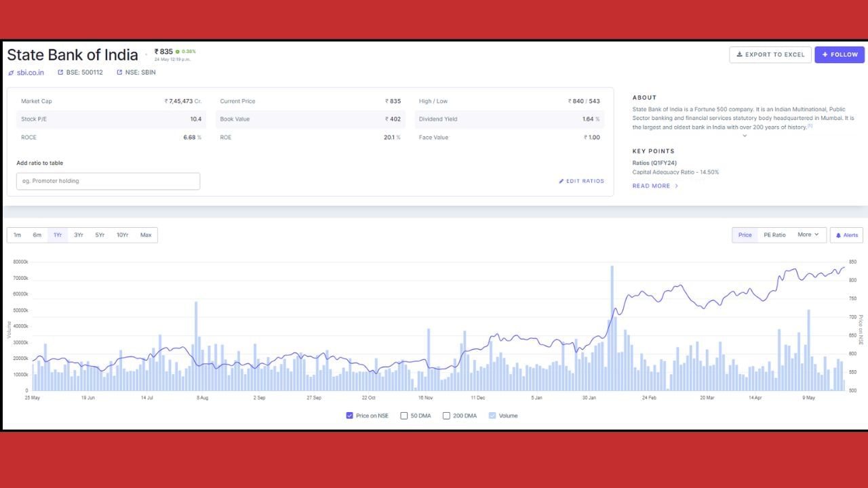Click the download icon in Export to Excel
This screenshot has width=868, height=488.
739,55
